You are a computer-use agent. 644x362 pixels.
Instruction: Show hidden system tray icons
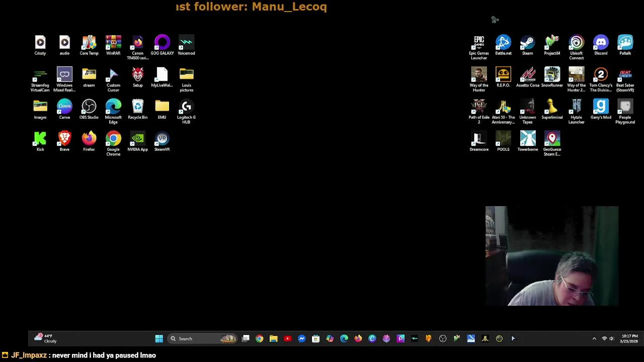pos(594,339)
